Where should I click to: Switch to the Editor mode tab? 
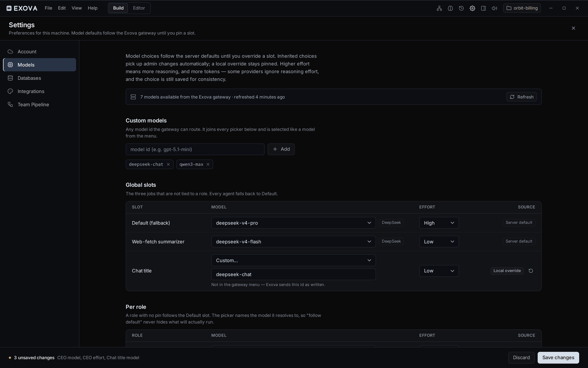[139, 8]
